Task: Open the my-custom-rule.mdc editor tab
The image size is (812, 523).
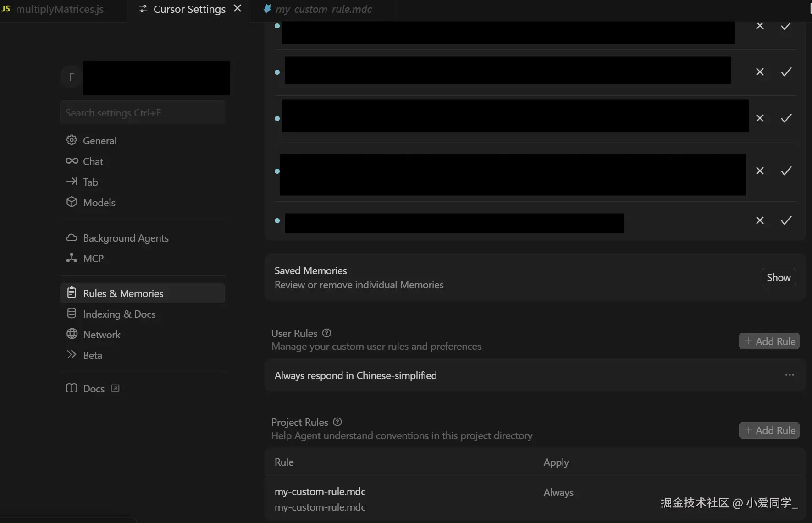Action: coord(323,9)
